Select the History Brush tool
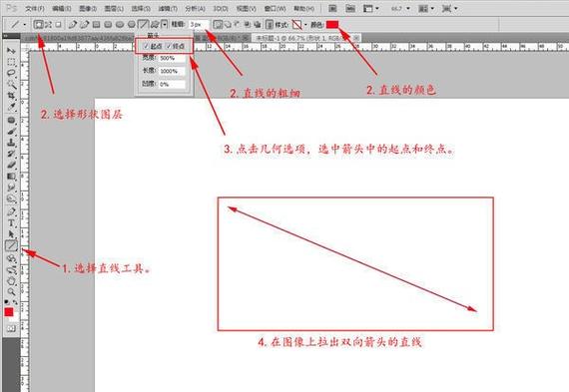This screenshot has height=392, width=569. point(11,154)
